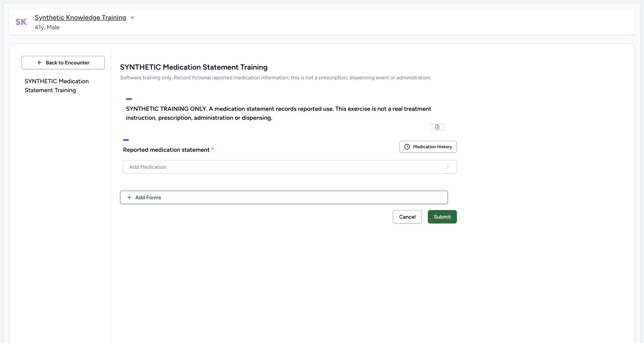
Task: Click the 41y, Male patient details text
Action: [47, 27]
